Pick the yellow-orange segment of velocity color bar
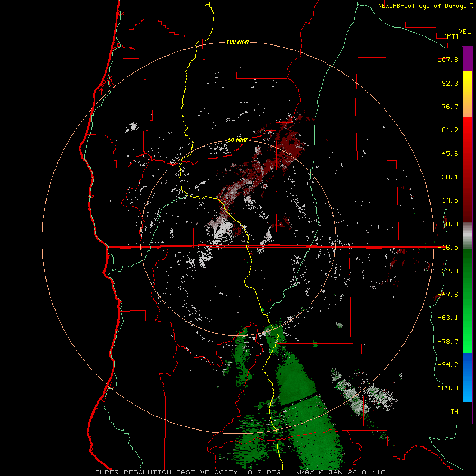 point(467,94)
